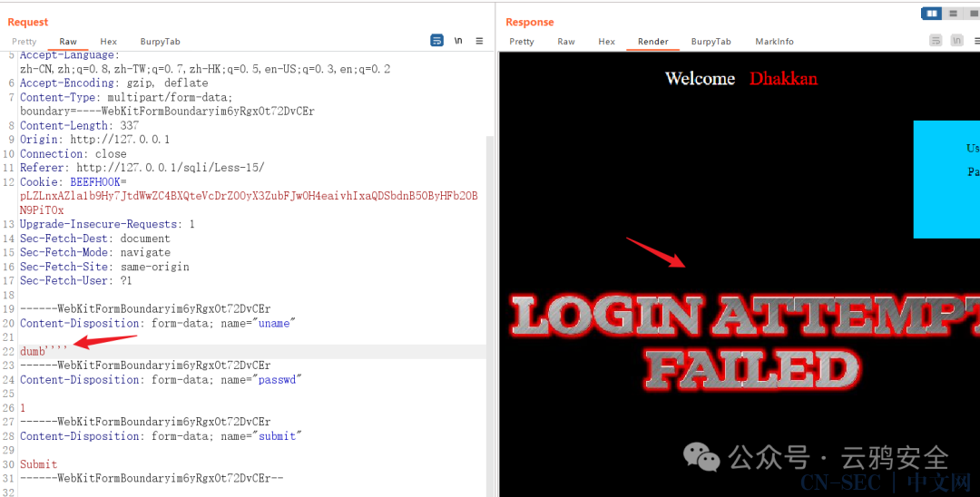Screen dimensions: 980x497
Task: Click the cookie tail N9PiTOx
Action: (41, 210)
